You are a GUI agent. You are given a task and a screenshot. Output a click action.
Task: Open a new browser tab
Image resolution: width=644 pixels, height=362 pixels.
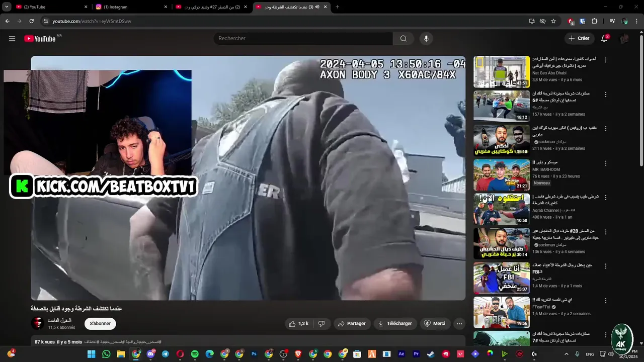point(337,7)
